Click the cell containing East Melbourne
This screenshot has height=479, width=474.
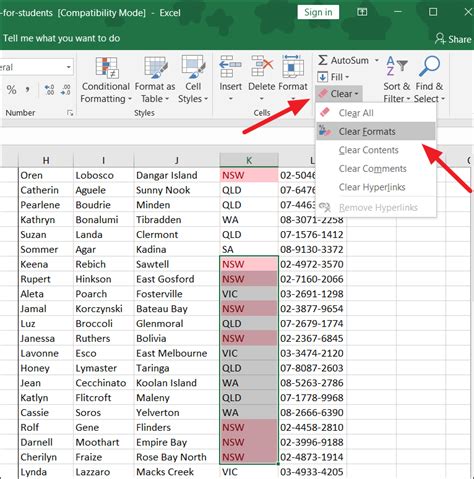tap(177, 353)
